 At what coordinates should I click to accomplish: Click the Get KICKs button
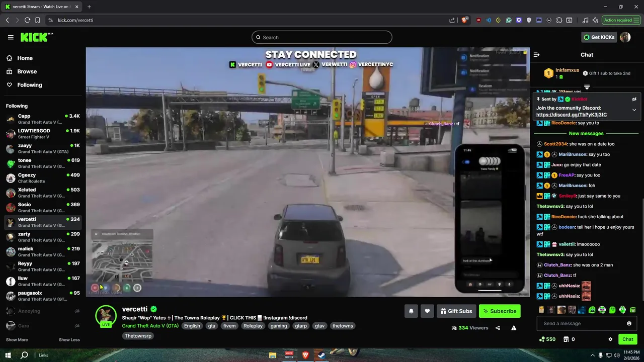[x=599, y=37]
